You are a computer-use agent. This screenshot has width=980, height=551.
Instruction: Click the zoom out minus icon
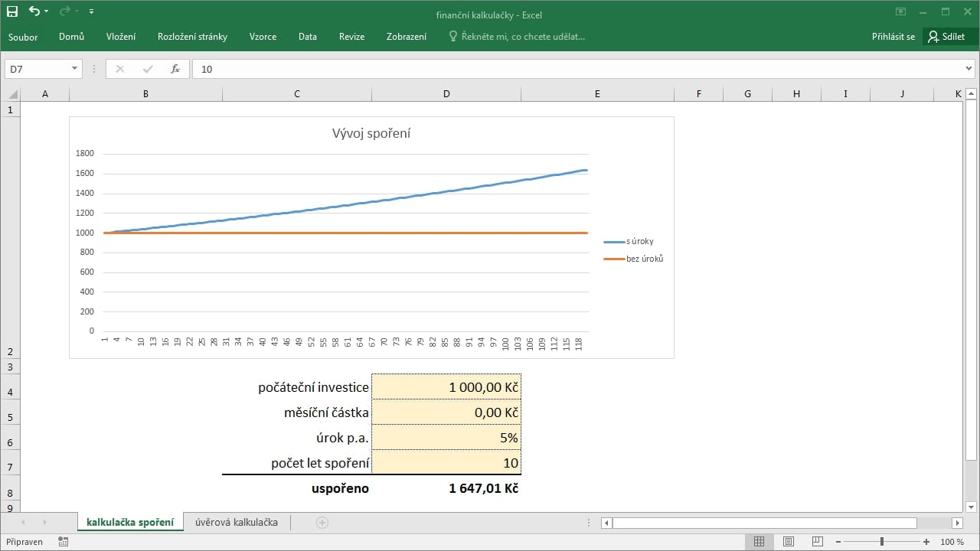point(838,542)
